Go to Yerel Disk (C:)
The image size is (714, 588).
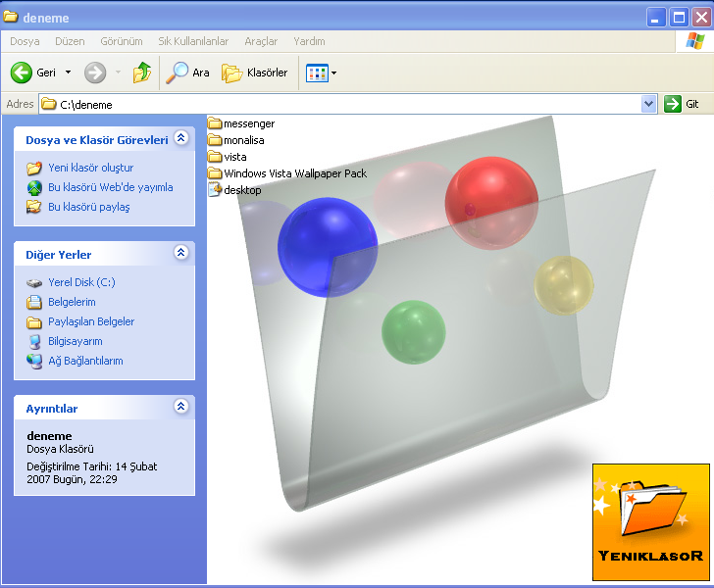tap(81, 282)
